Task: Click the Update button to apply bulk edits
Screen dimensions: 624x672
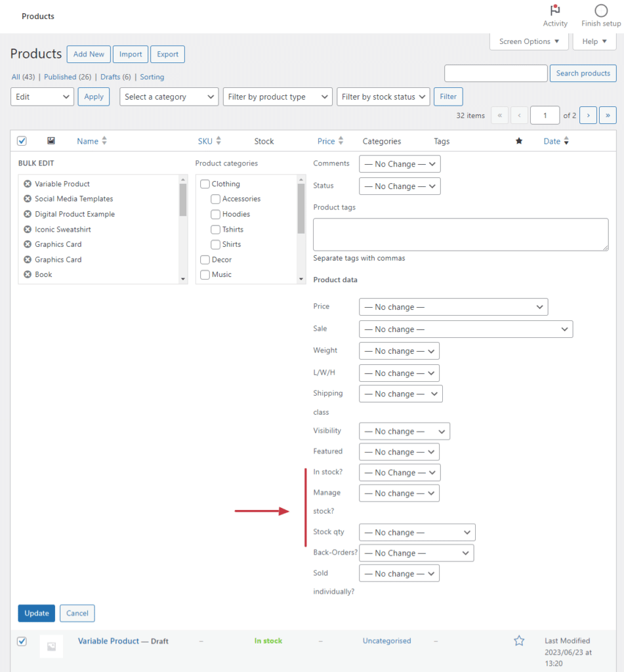Action: [x=36, y=613]
